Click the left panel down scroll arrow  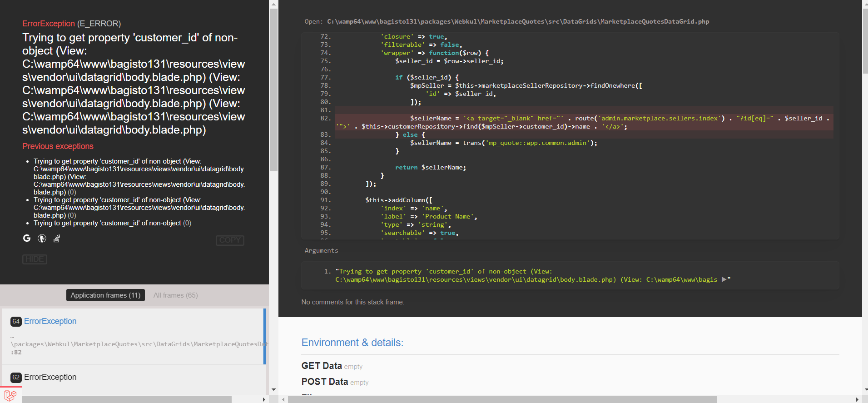point(273,389)
